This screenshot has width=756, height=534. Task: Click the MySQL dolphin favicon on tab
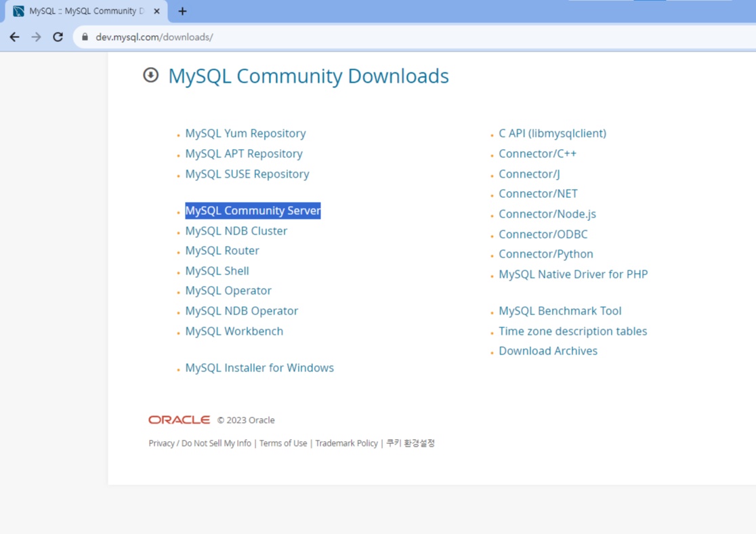18,11
